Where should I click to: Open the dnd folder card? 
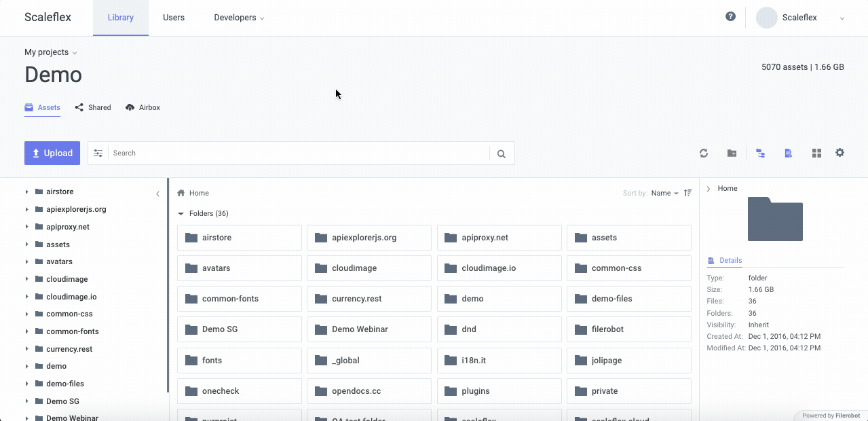tap(499, 329)
